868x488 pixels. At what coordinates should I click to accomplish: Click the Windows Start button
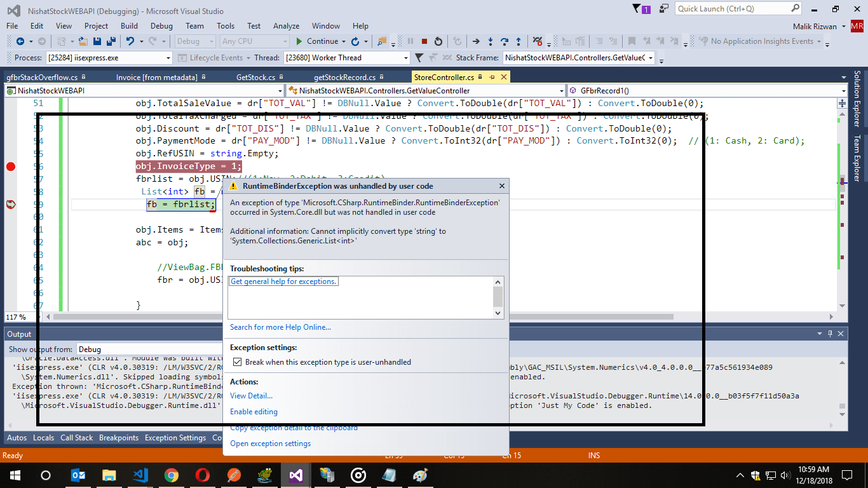click(15, 475)
